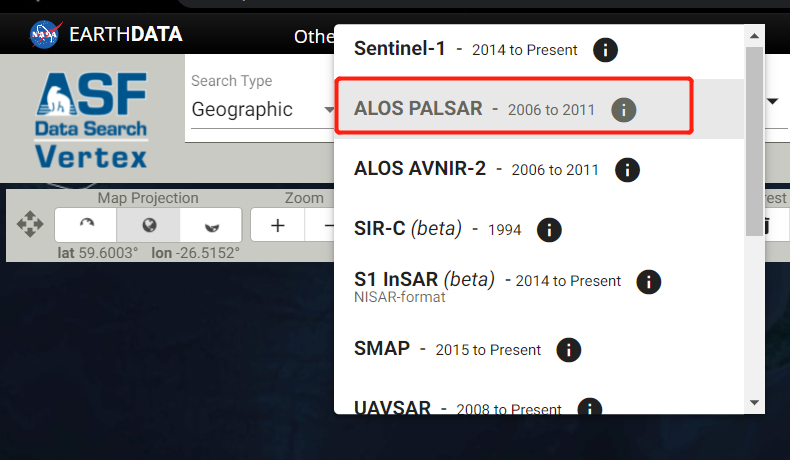Show info for ALOS PALSAR dataset

click(623, 109)
